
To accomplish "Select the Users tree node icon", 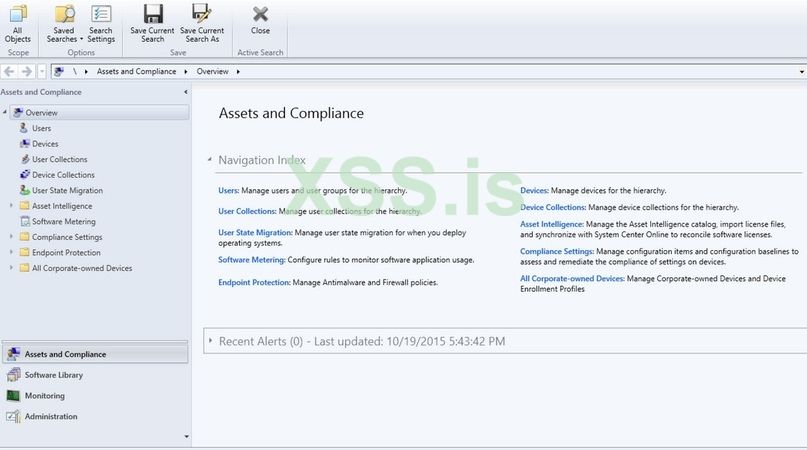I will [24, 128].
